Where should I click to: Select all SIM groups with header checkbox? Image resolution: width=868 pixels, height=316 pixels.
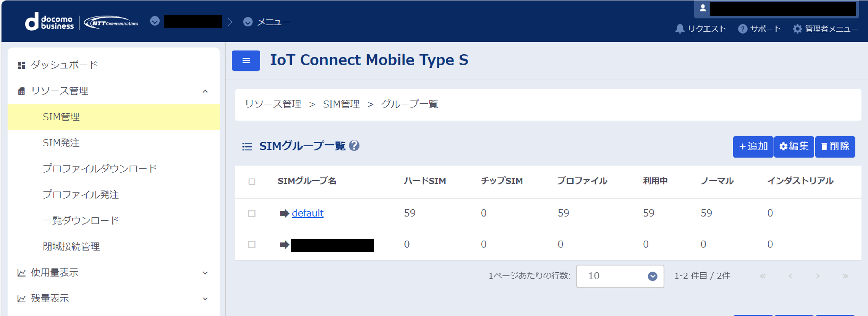point(252,182)
